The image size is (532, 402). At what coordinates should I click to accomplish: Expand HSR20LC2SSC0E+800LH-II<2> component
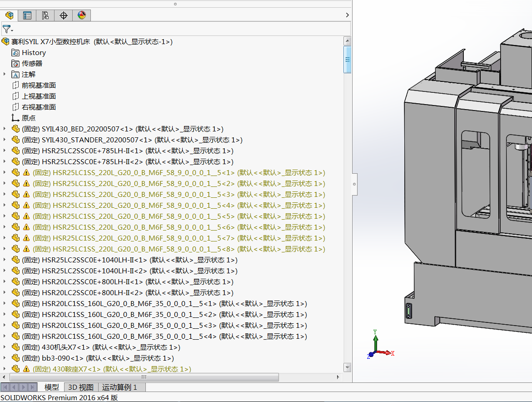5,292
